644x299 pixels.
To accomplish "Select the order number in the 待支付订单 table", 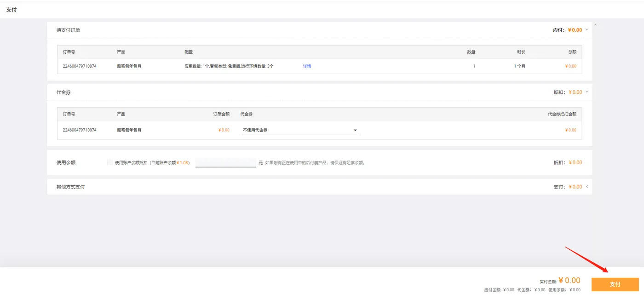I will click(80, 66).
